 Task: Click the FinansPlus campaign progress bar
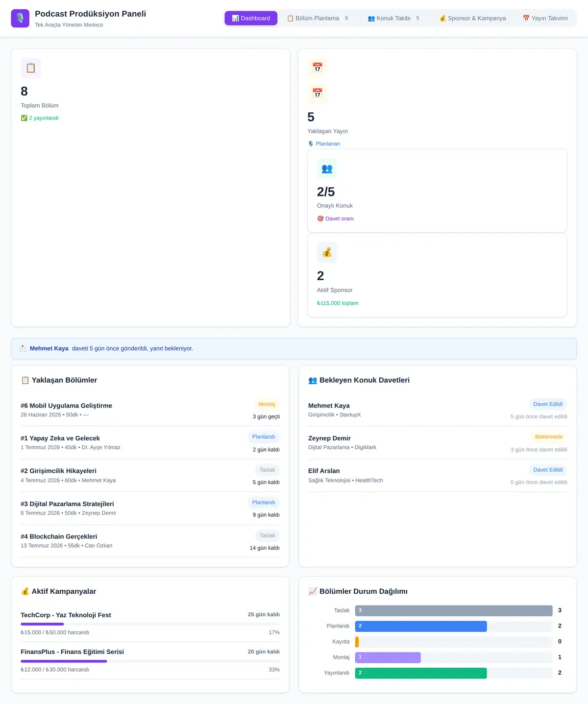(x=150, y=661)
